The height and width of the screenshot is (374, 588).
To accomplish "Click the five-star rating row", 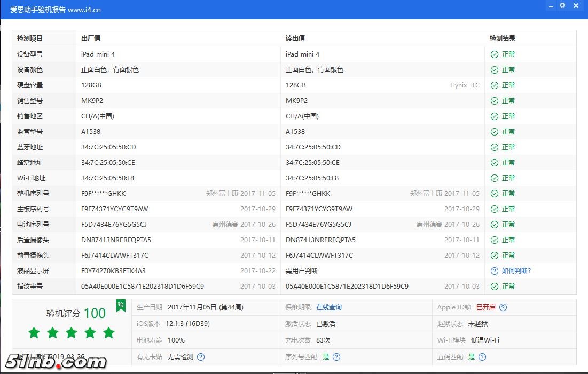I will point(72,333).
